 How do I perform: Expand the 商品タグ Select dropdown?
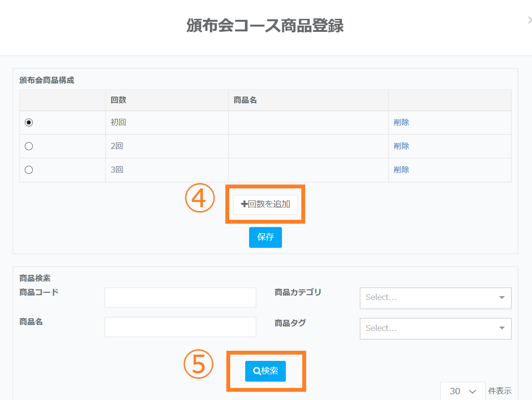pos(435,329)
